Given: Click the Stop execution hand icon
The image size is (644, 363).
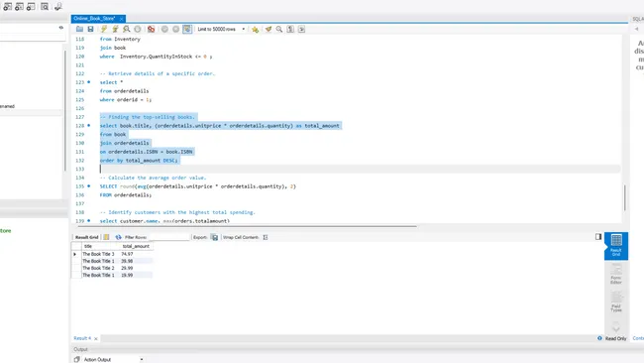Looking at the screenshot, I should coord(138,29).
